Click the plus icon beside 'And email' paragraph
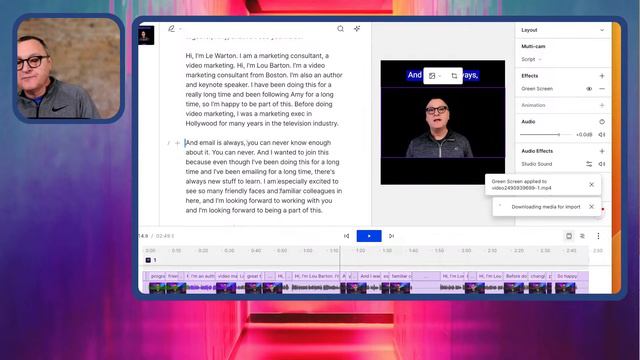Image resolution: width=640 pixels, height=360 pixels. click(x=178, y=143)
